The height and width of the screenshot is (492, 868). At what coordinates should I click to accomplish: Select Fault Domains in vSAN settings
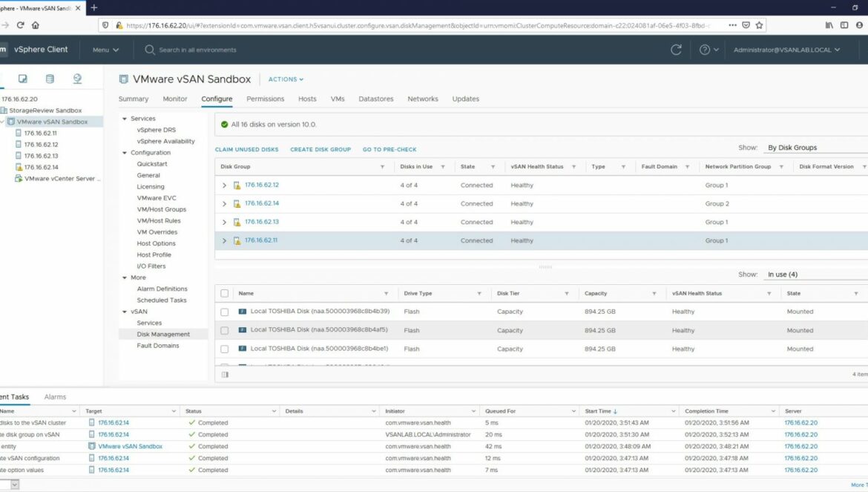point(158,345)
